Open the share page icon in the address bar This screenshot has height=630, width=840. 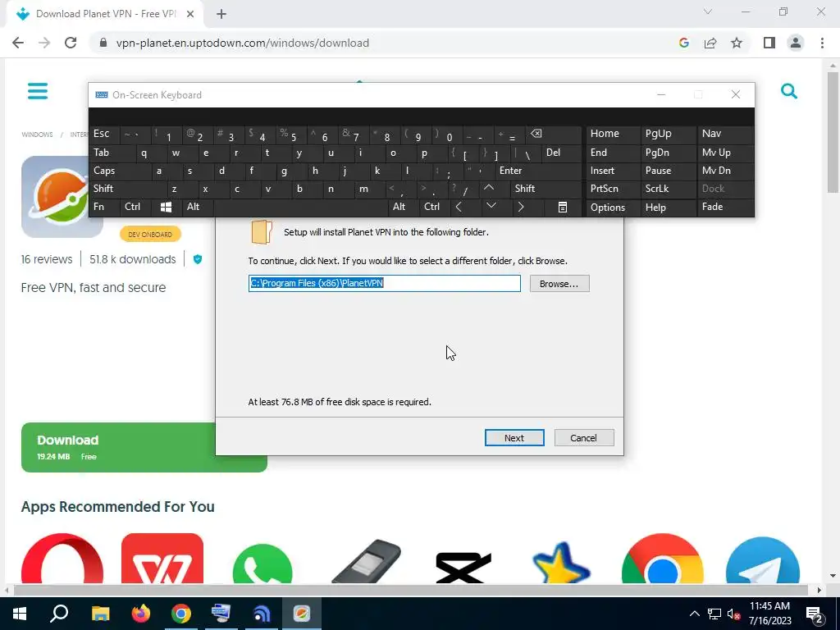pos(710,43)
